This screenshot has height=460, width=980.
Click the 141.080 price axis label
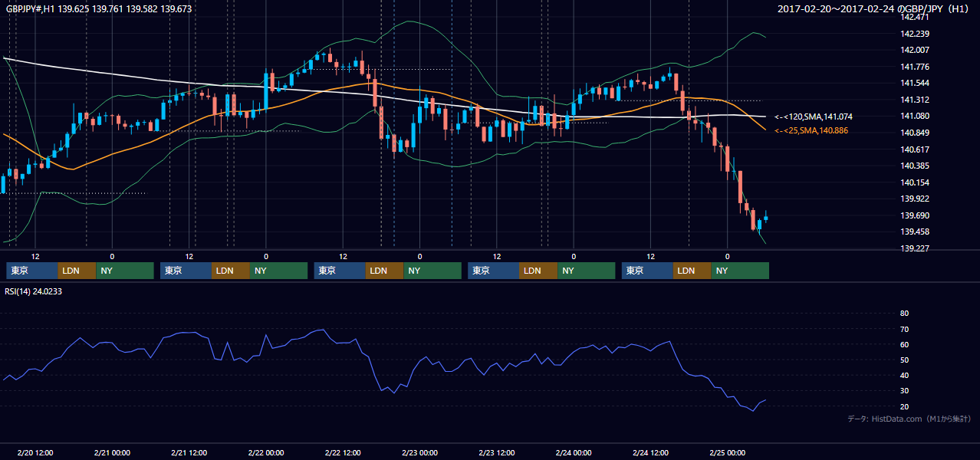coord(916,116)
